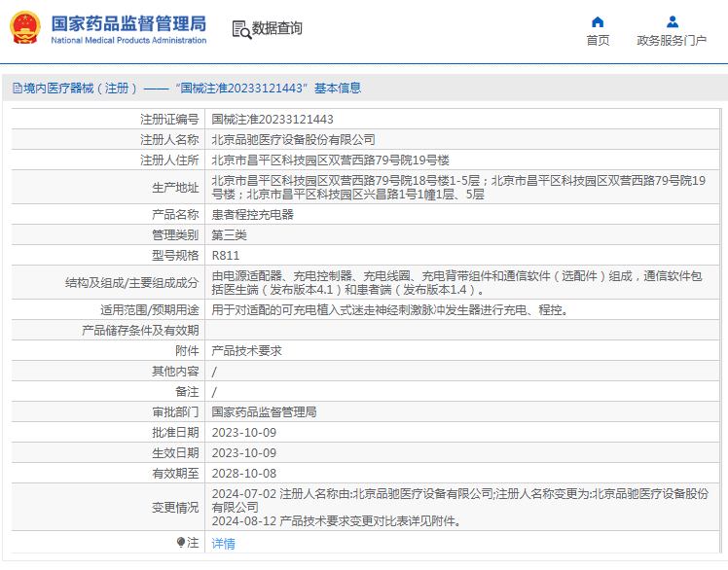Select product name 患者程控充电器
The width and height of the screenshot is (728, 570).
coord(253,214)
